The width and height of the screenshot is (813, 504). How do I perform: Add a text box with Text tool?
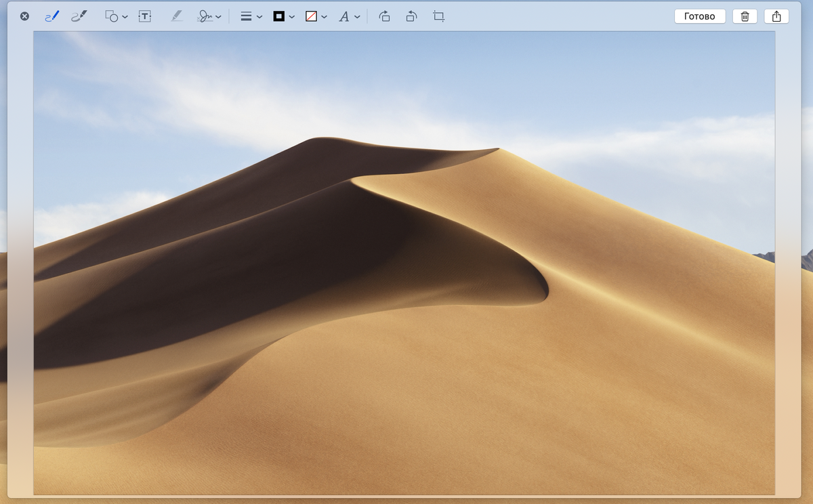[x=144, y=16]
